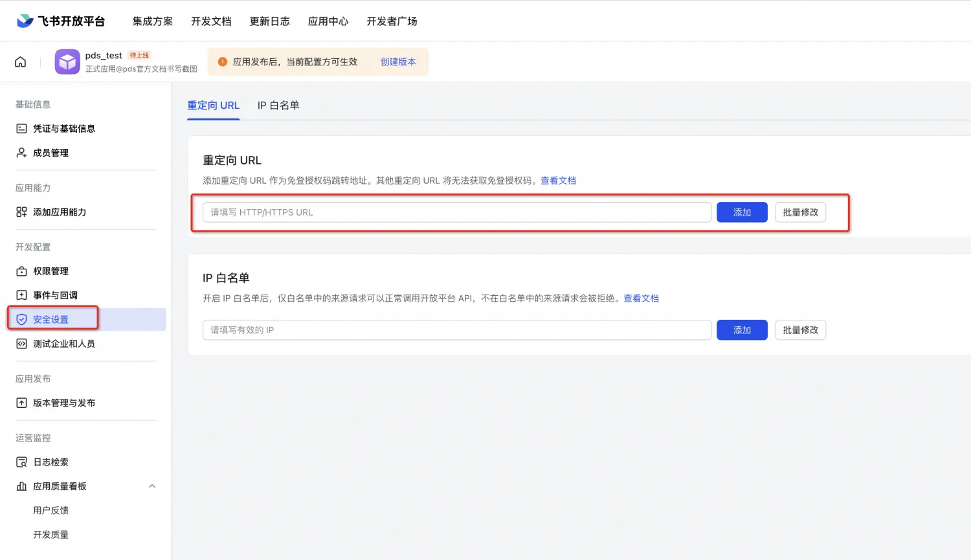Viewport: 971px width, 560px height.
Task: Go to the home icon
Action: coord(21,62)
